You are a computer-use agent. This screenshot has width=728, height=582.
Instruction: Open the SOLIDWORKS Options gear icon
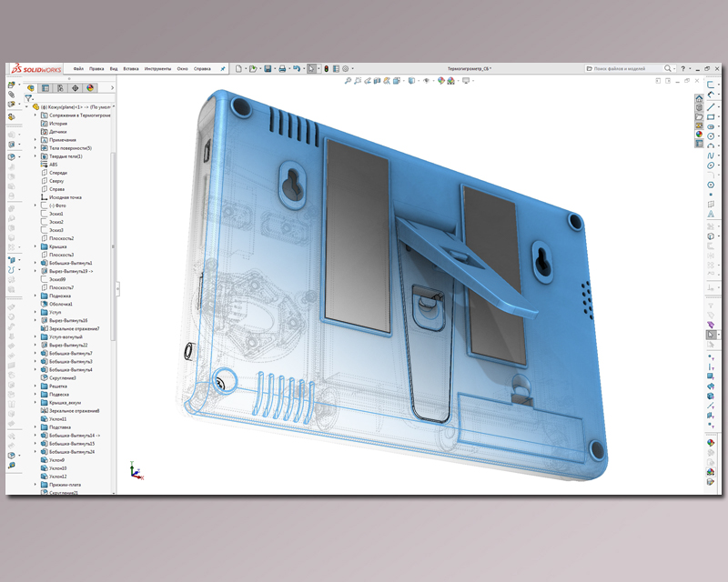click(x=346, y=67)
